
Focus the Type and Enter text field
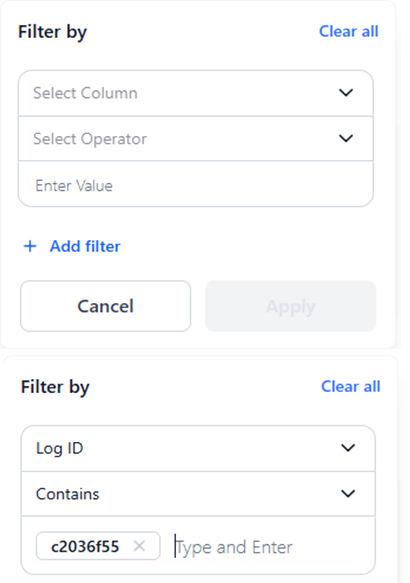pyautogui.click(x=271, y=547)
